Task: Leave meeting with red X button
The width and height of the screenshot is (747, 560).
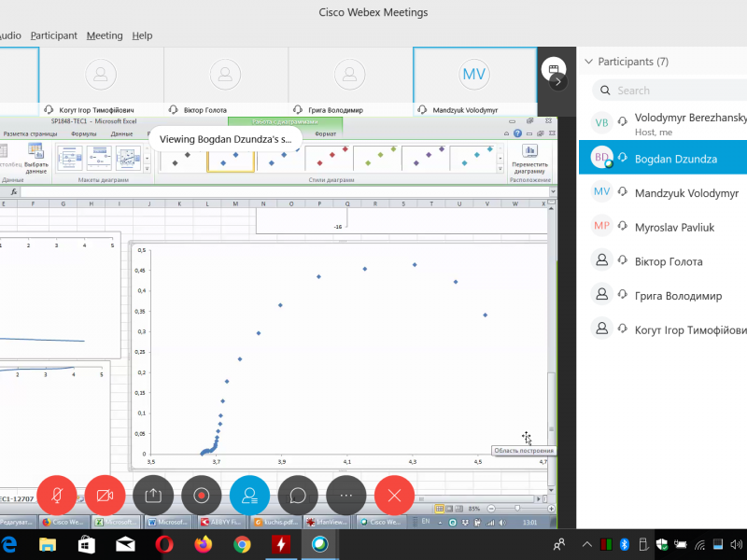Action: [x=394, y=495]
